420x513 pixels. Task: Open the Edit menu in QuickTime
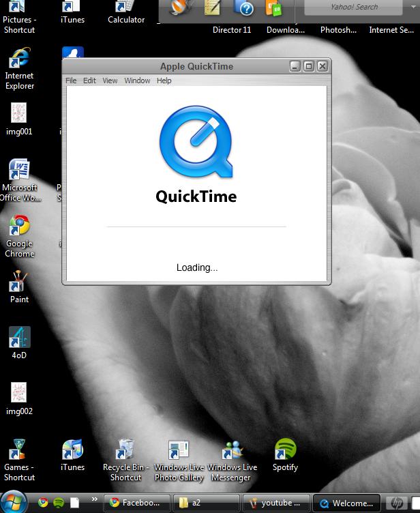tap(89, 80)
